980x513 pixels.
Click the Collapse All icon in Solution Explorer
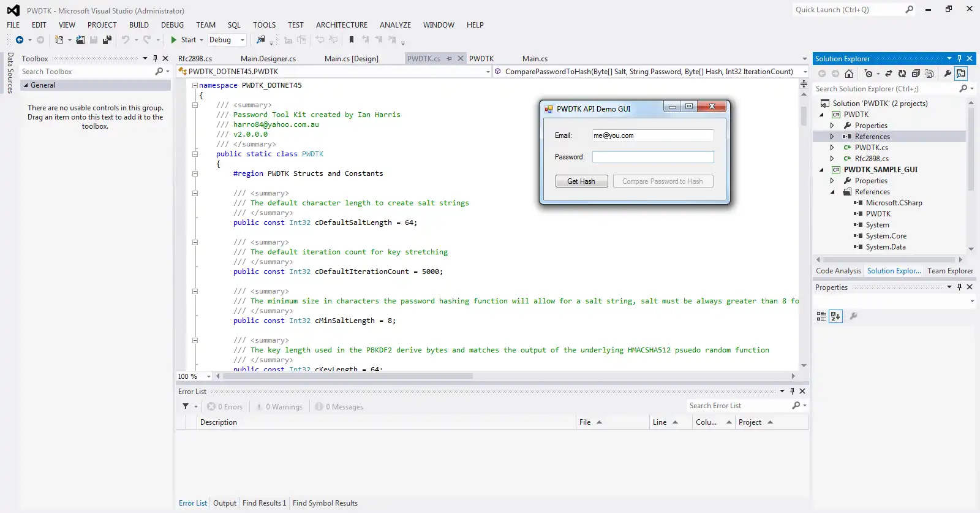[916, 74]
